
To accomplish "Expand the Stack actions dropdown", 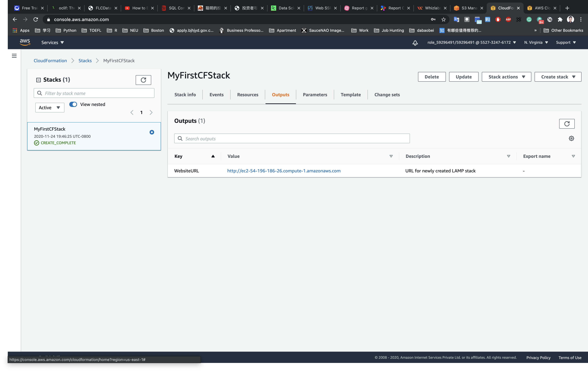I will pyautogui.click(x=506, y=77).
